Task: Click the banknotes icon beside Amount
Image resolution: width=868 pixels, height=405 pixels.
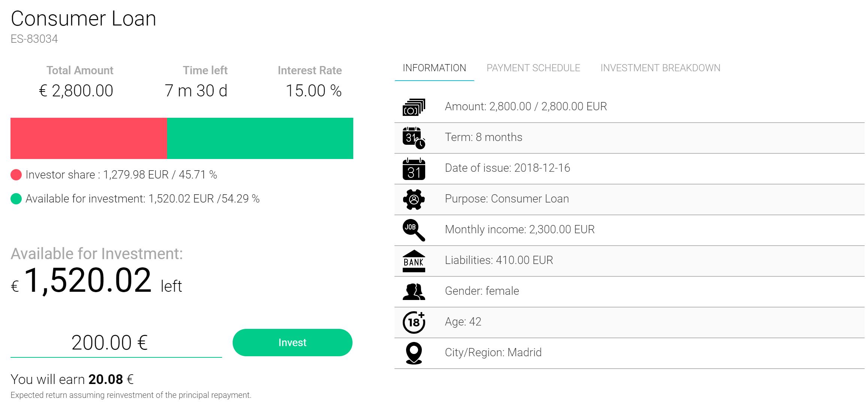Action: pos(414,107)
